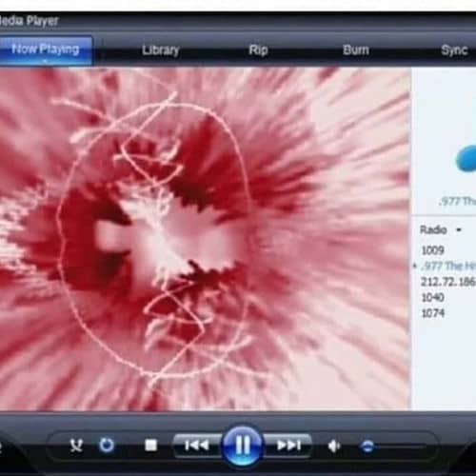Open the Library tab
This screenshot has height=476, width=476.
(x=161, y=50)
